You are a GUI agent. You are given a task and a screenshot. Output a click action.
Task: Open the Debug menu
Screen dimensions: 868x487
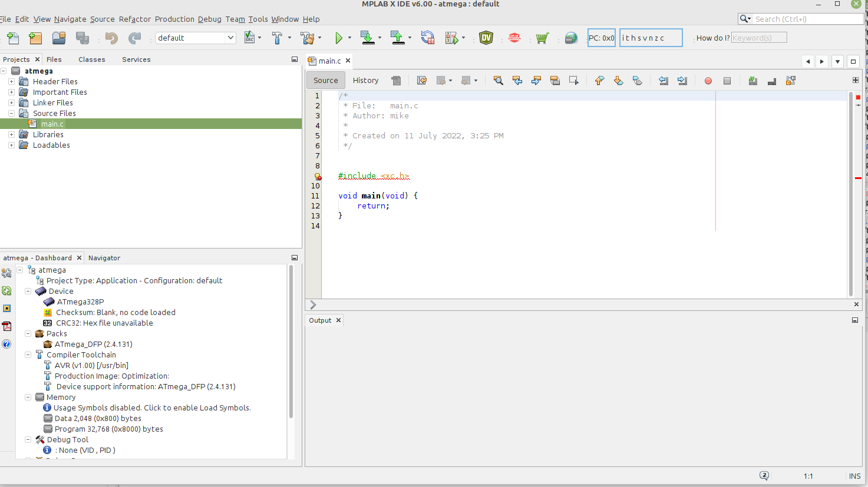click(210, 19)
